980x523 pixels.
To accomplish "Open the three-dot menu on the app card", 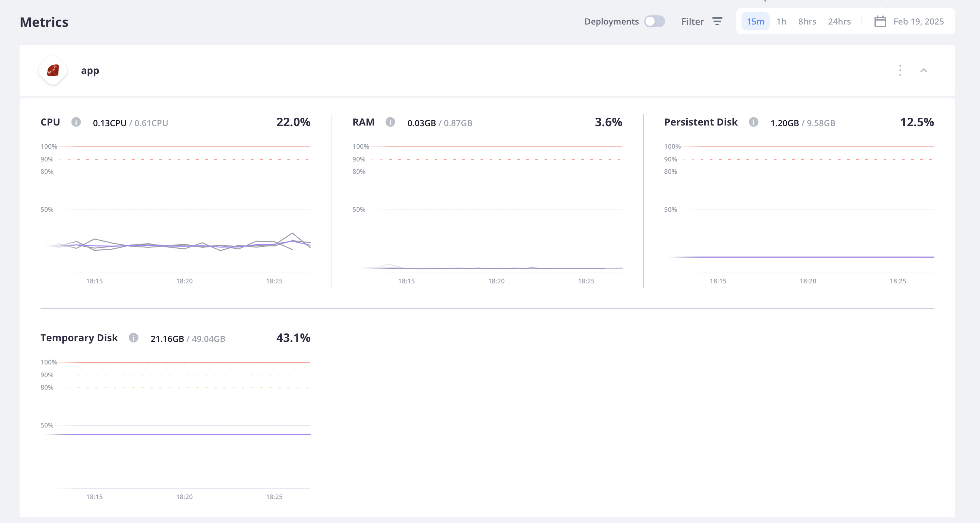I will coord(900,70).
